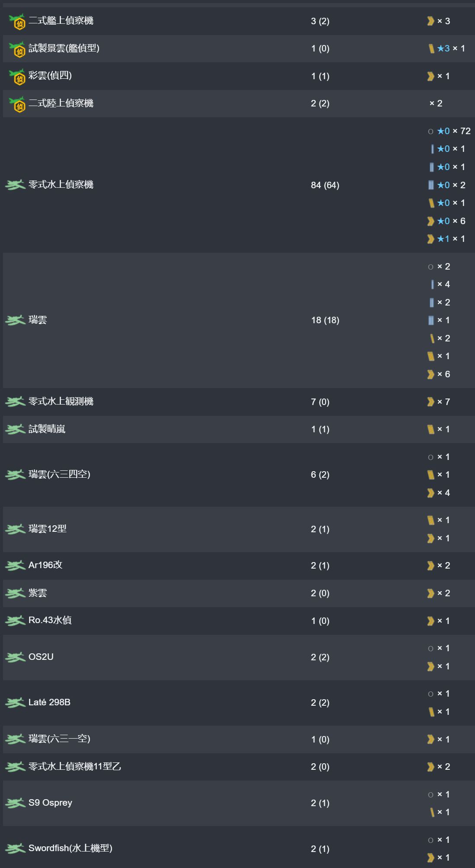Click the 18 (18) count for 瑞雲
Image resolution: width=475 pixels, height=868 pixels.
(325, 320)
